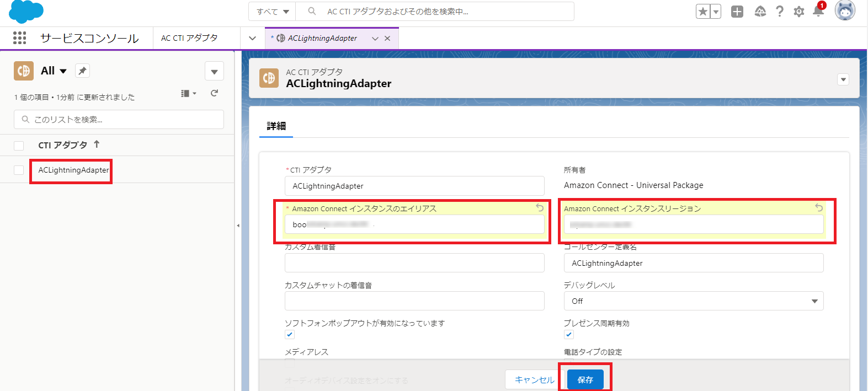The width and height of the screenshot is (868, 391).
Task: Click the magnifier icon in global search
Action: coord(312,12)
